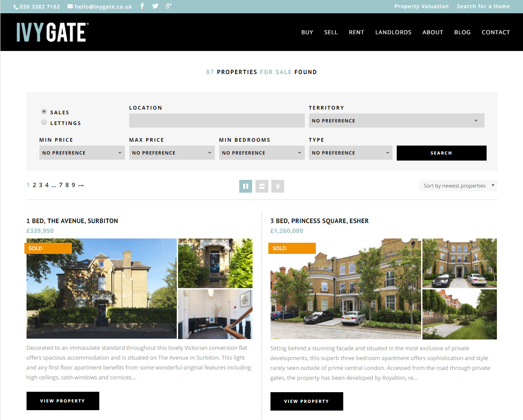Click the IVY GATE logo
The width and height of the screenshot is (523, 420).
pyautogui.click(x=51, y=32)
